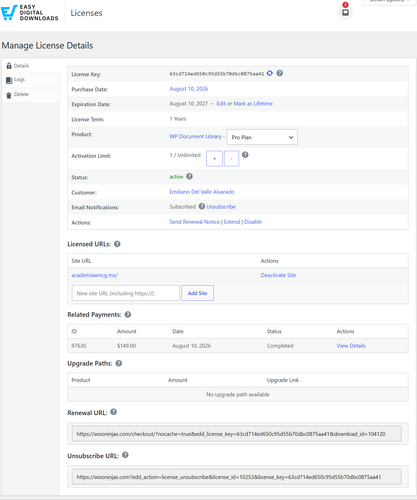Open Renewal URL help icon
Image resolution: width=417 pixels, height=500 pixels.
[113, 412]
